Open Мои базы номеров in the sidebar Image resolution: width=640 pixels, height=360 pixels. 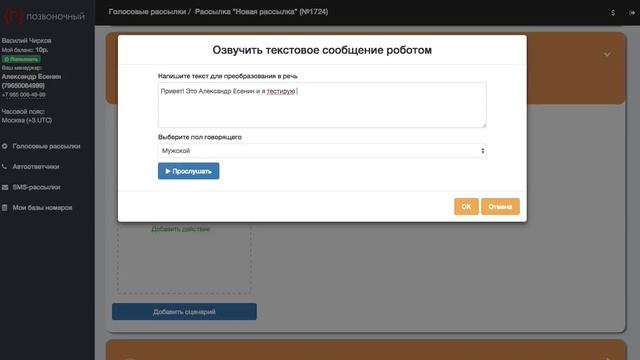tap(42, 208)
